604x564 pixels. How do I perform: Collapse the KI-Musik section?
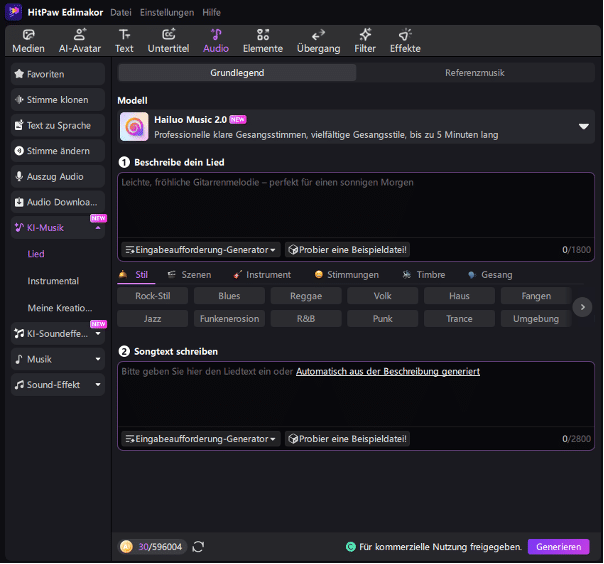(x=98, y=228)
